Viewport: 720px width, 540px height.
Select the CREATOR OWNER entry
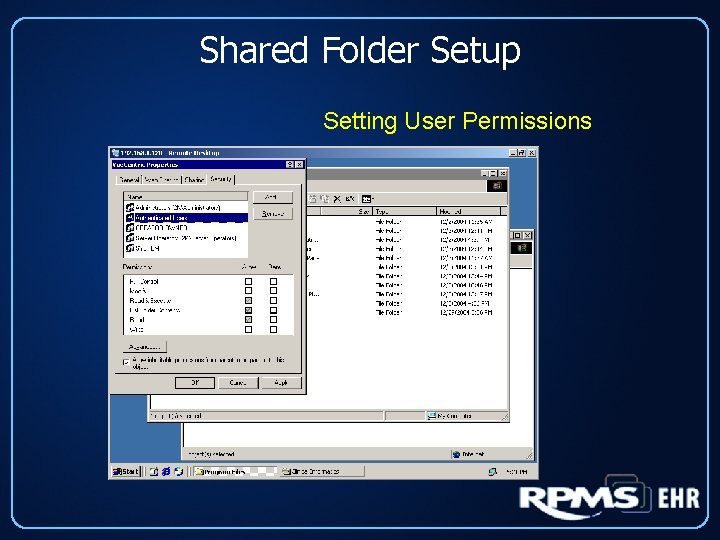click(x=186, y=227)
